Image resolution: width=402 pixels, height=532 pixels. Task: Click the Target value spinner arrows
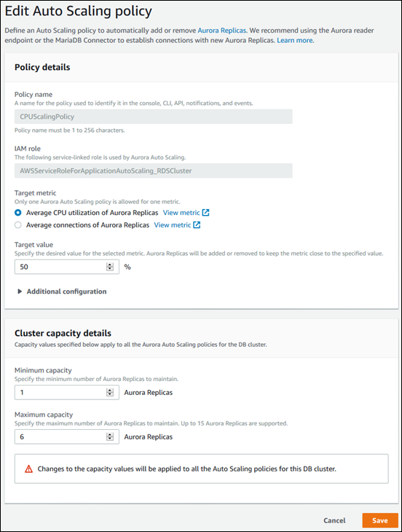click(x=110, y=267)
